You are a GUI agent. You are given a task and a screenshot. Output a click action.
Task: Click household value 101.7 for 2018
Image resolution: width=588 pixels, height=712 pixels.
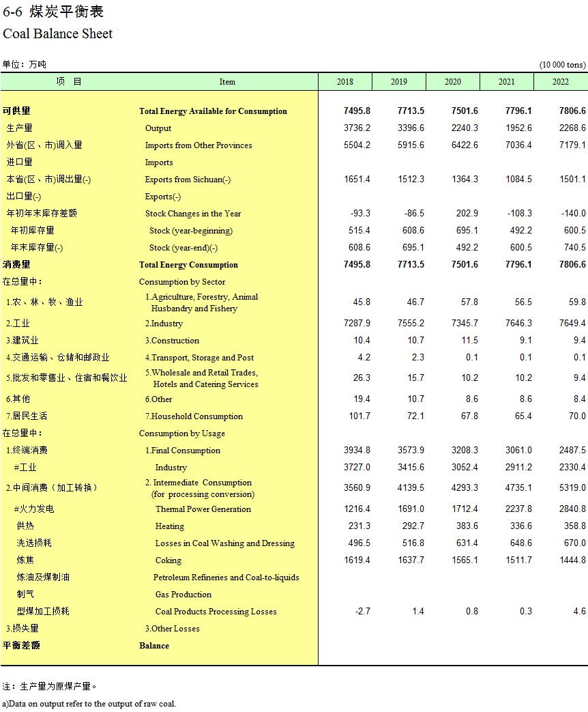tap(359, 416)
